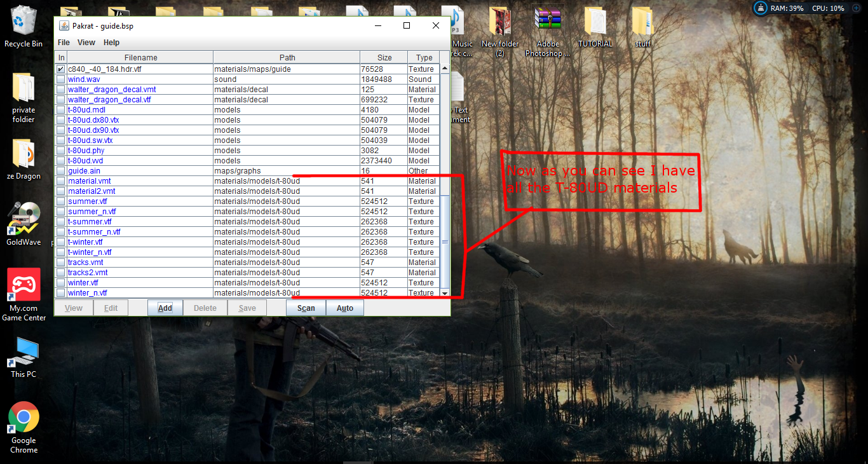This screenshot has width=868, height=464.
Task: Open the View menu
Action: (86, 43)
